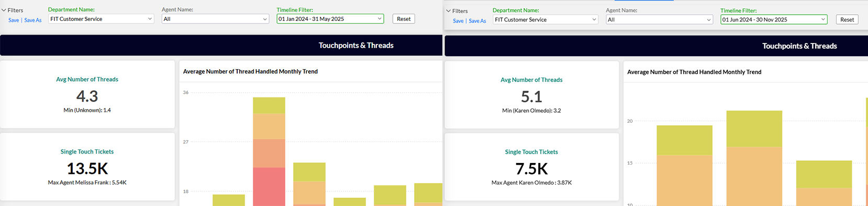This screenshot has width=868, height=206.
Task: Click Save link in the Jun 2024 – Nov 2025 dashboard
Action: tap(458, 20)
